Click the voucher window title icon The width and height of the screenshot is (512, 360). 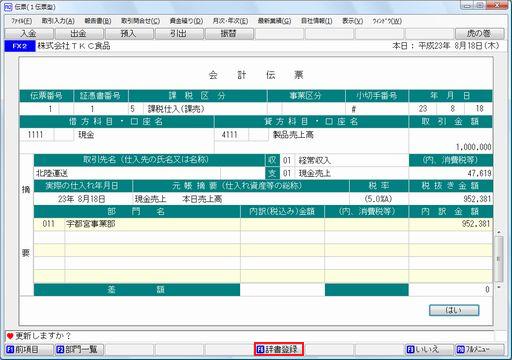click(8, 7)
